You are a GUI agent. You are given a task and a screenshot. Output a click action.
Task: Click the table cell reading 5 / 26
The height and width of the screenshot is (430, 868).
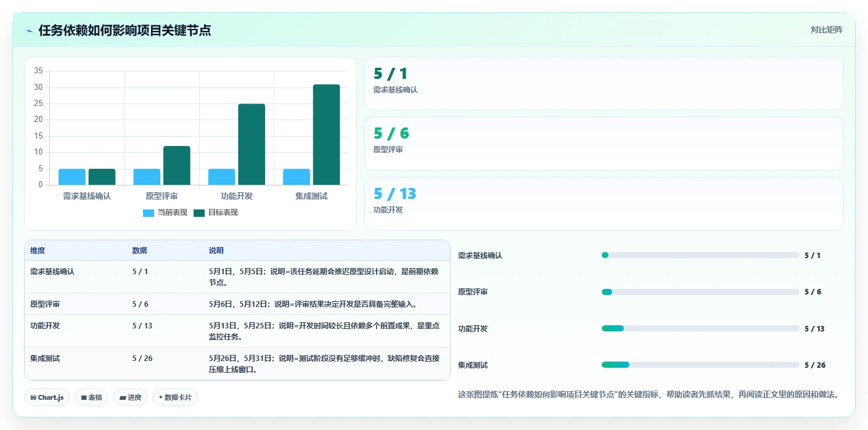[x=142, y=358]
